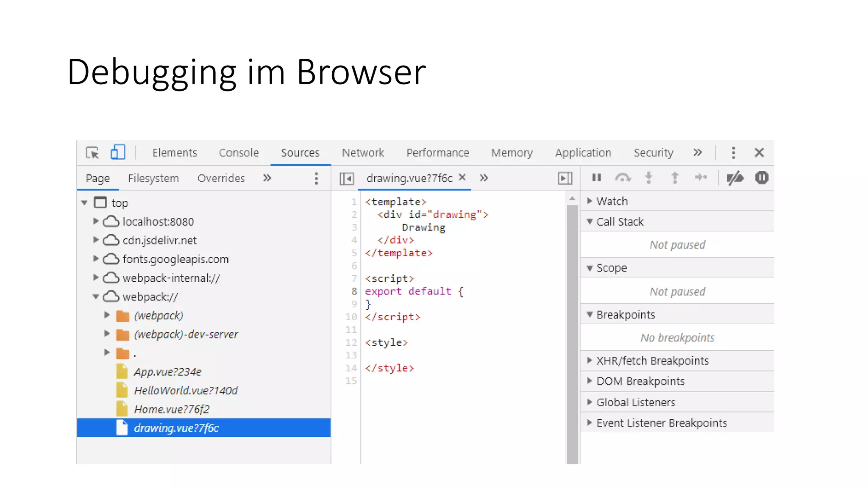The image size is (868, 488).
Task: Select the Page navigator tab
Action: pos(98,178)
